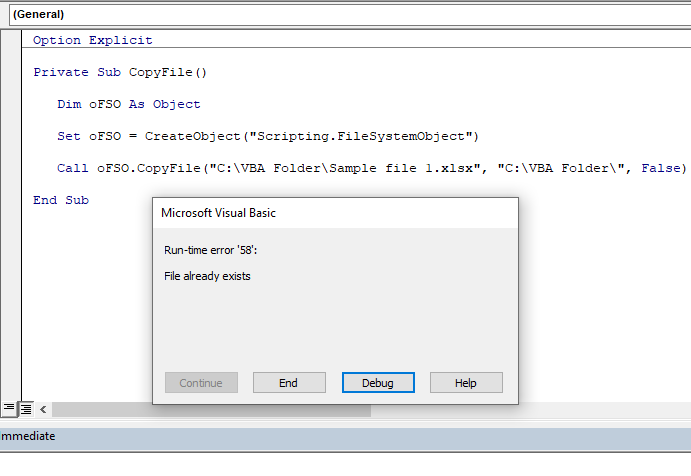Place cursor on Option Explicit line
This screenshot has width=691, height=476.
point(92,41)
